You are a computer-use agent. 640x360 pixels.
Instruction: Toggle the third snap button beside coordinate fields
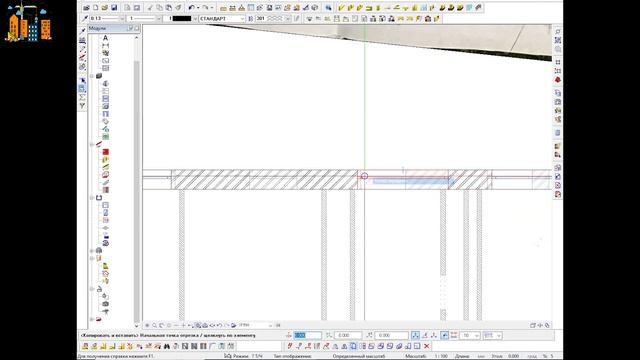click(434, 335)
